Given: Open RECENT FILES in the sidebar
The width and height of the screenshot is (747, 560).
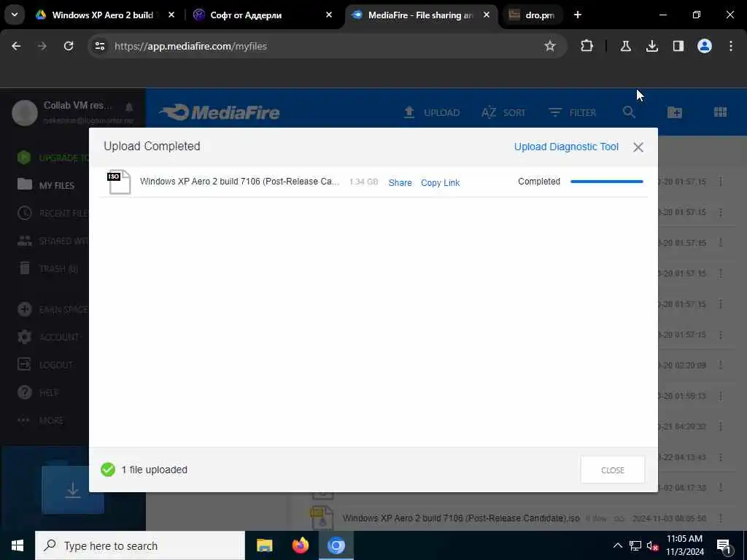Looking at the screenshot, I should pyautogui.click(x=53, y=213).
